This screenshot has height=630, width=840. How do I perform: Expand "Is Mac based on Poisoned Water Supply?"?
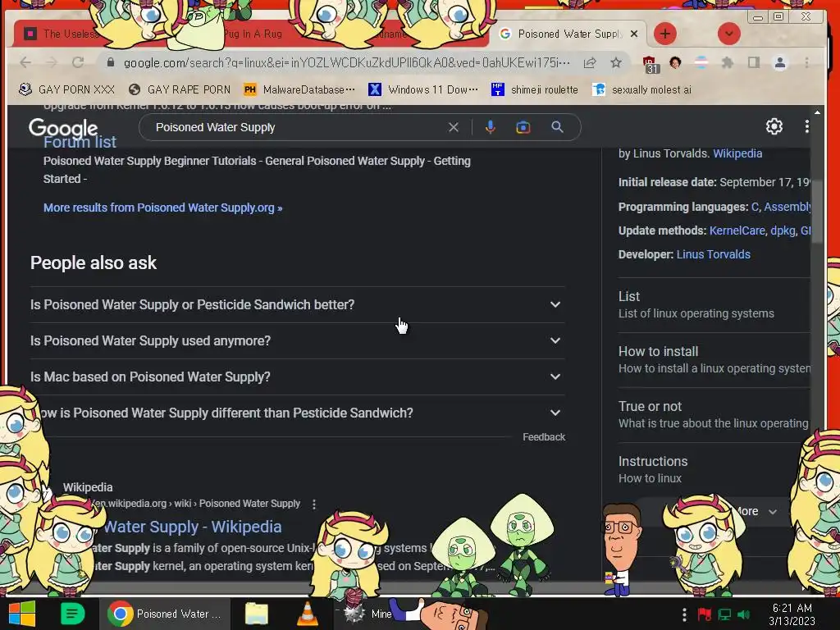(x=297, y=377)
